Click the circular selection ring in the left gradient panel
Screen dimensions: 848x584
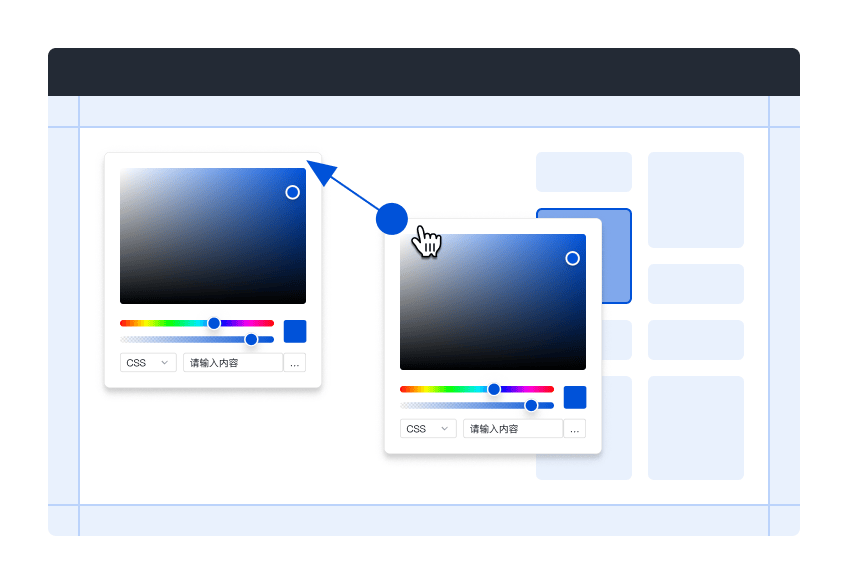coord(293,193)
